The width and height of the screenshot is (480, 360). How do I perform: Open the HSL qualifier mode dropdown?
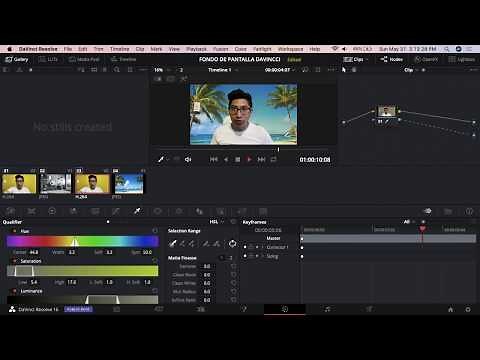[217, 222]
